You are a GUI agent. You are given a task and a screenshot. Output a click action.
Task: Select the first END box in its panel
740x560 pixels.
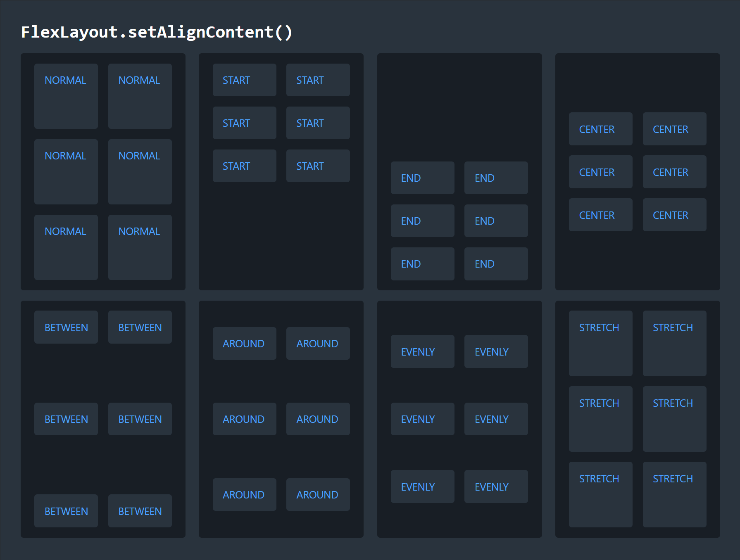tap(423, 178)
